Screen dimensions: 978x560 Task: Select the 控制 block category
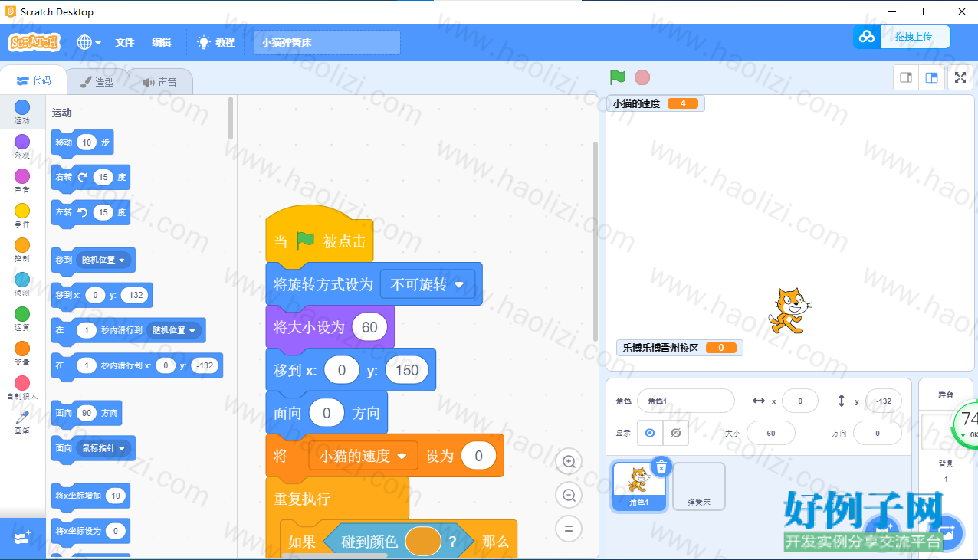click(22, 250)
